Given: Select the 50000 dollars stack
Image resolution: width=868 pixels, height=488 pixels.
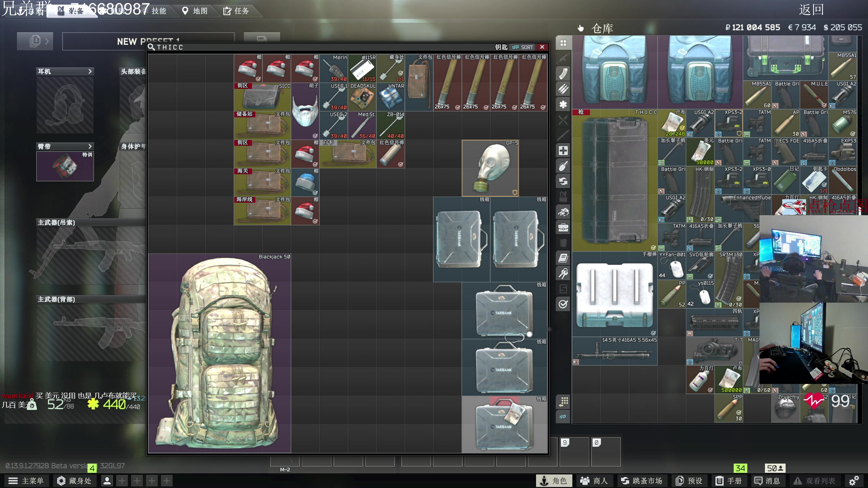Looking at the screenshot, I should pyautogui.click(x=701, y=151).
